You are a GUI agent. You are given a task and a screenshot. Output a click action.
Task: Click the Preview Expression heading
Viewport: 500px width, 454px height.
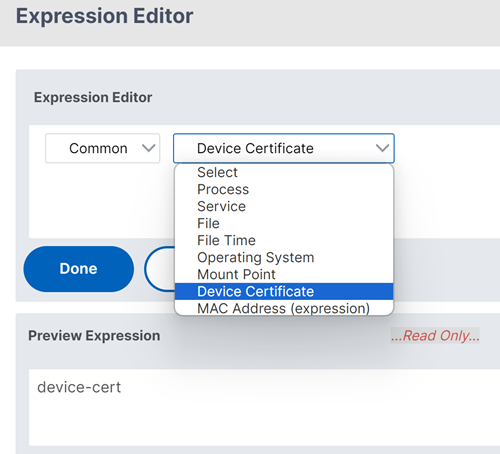(94, 336)
